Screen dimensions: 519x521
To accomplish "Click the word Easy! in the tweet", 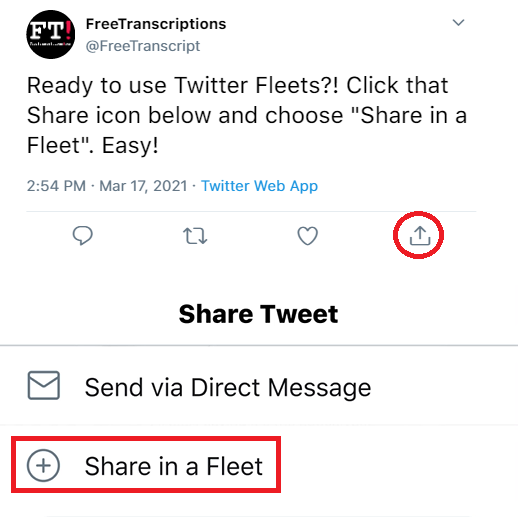I will pyautogui.click(x=130, y=146).
